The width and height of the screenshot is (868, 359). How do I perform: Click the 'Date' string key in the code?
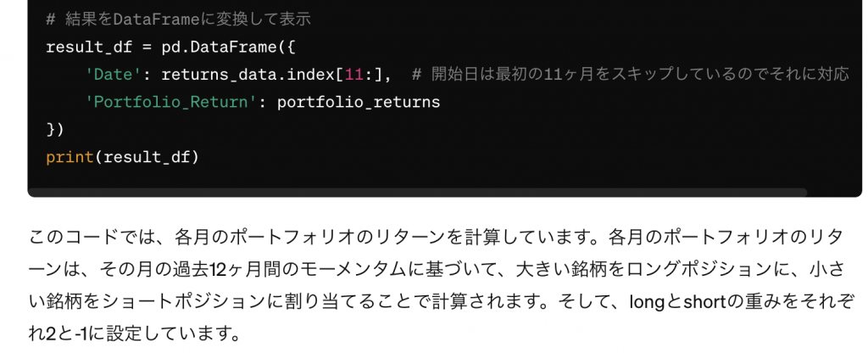tap(114, 75)
